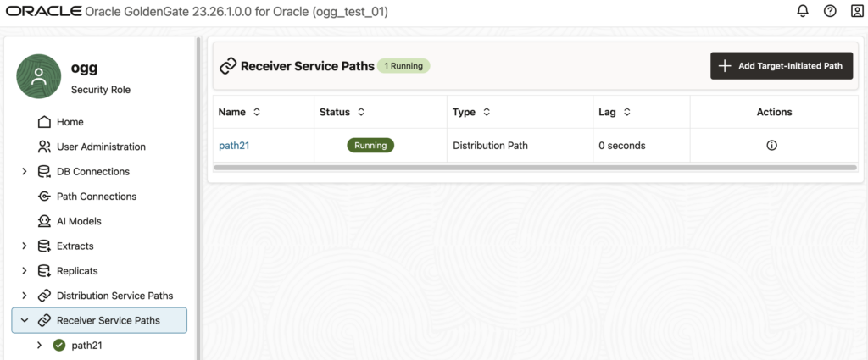
Task: Open the notifications bell icon
Action: (803, 11)
